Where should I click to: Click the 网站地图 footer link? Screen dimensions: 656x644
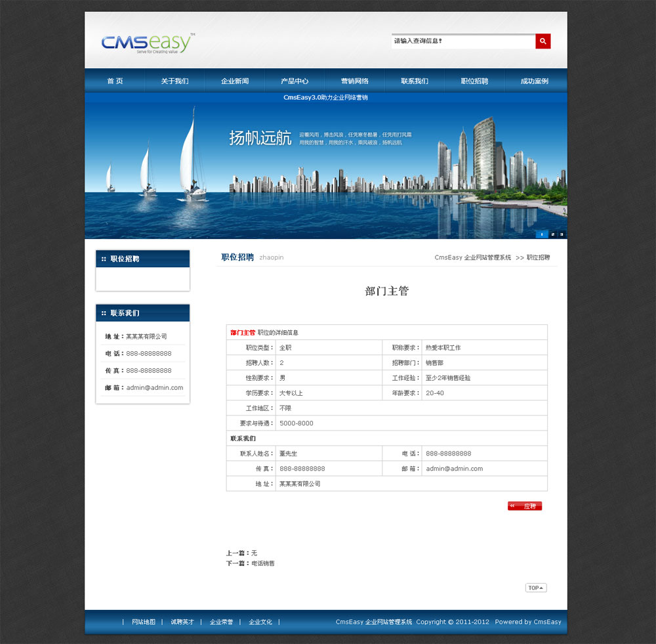tap(144, 622)
